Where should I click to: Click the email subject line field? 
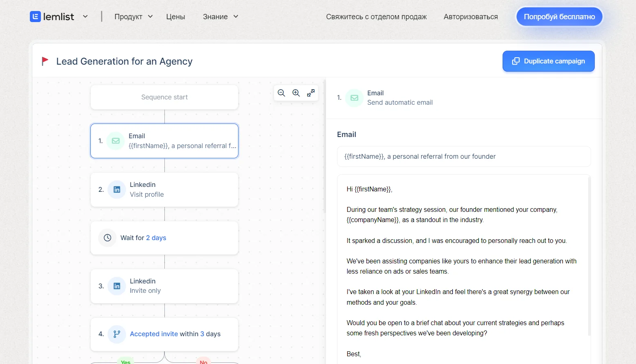click(x=463, y=157)
